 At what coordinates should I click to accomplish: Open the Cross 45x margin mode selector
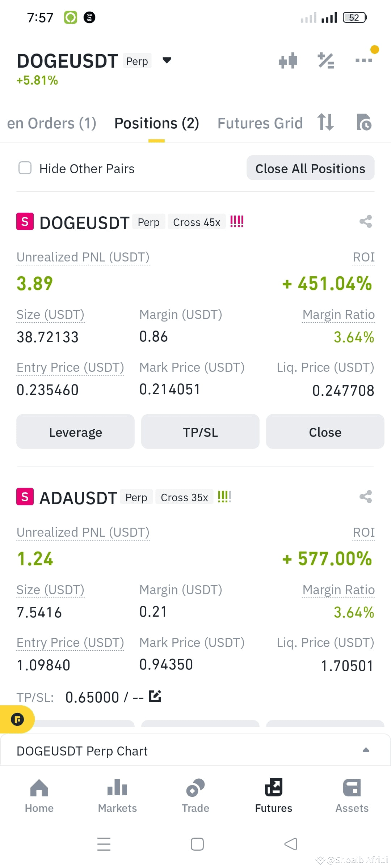(197, 222)
